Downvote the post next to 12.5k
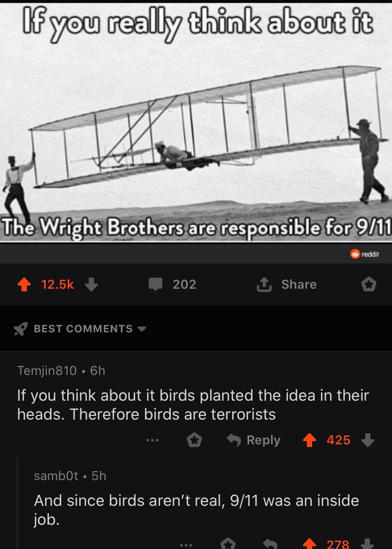Viewport: 392px width, 549px height. point(91,284)
